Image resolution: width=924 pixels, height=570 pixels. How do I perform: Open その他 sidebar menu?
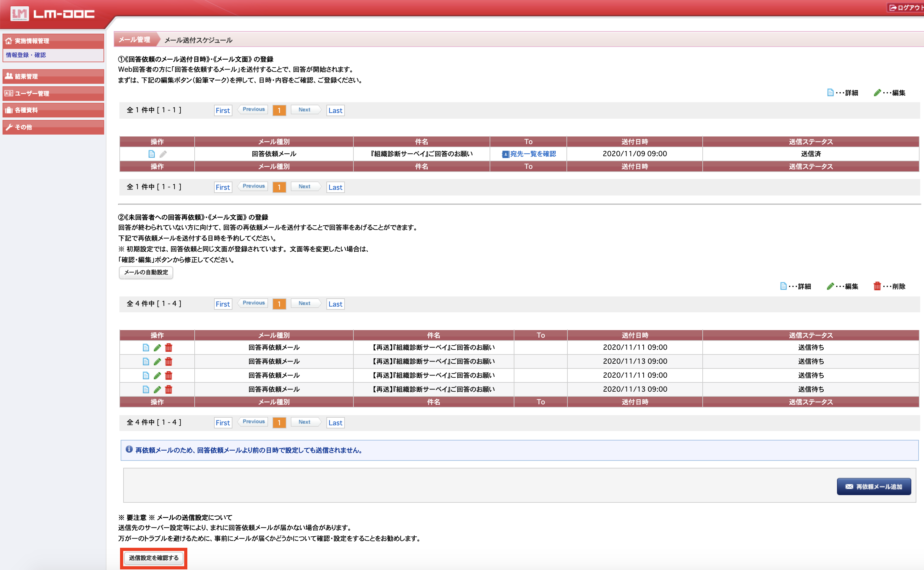pyautogui.click(x=53, y=127)
